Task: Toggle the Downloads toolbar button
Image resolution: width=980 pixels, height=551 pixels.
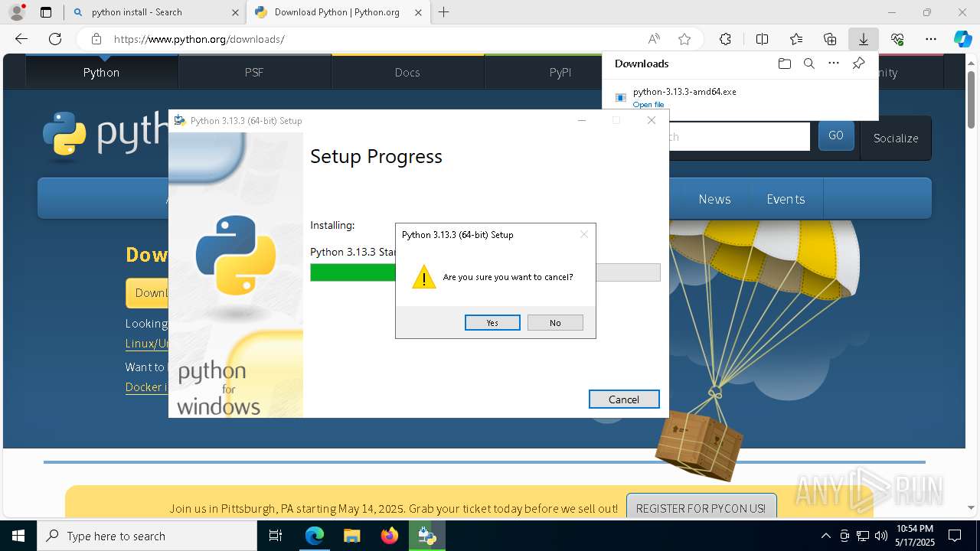Action: (x=863, y=39)
